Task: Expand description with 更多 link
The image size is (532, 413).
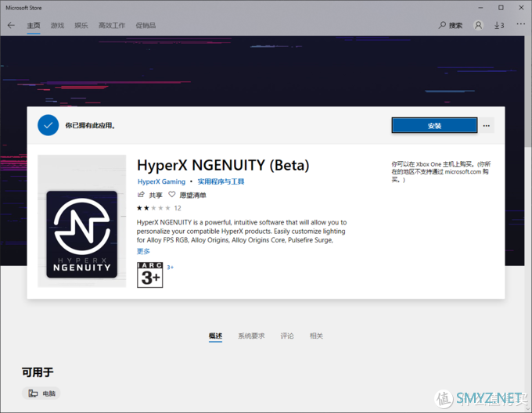Action: [143, 251]
